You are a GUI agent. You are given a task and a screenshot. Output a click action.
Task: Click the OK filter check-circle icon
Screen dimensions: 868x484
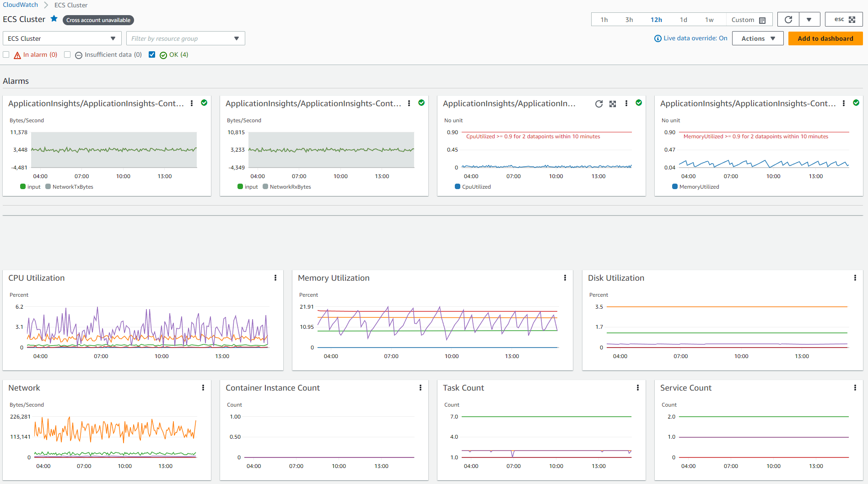(x=163, y=55)
